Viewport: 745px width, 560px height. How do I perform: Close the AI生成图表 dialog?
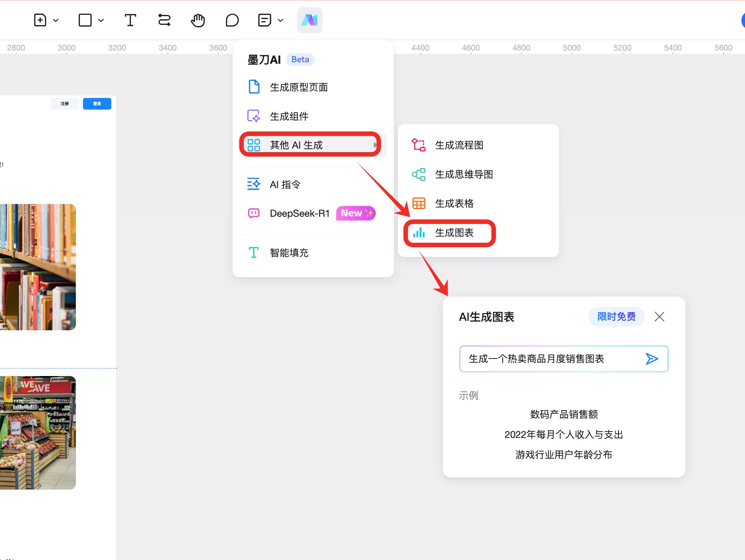[x=659, y=317]
